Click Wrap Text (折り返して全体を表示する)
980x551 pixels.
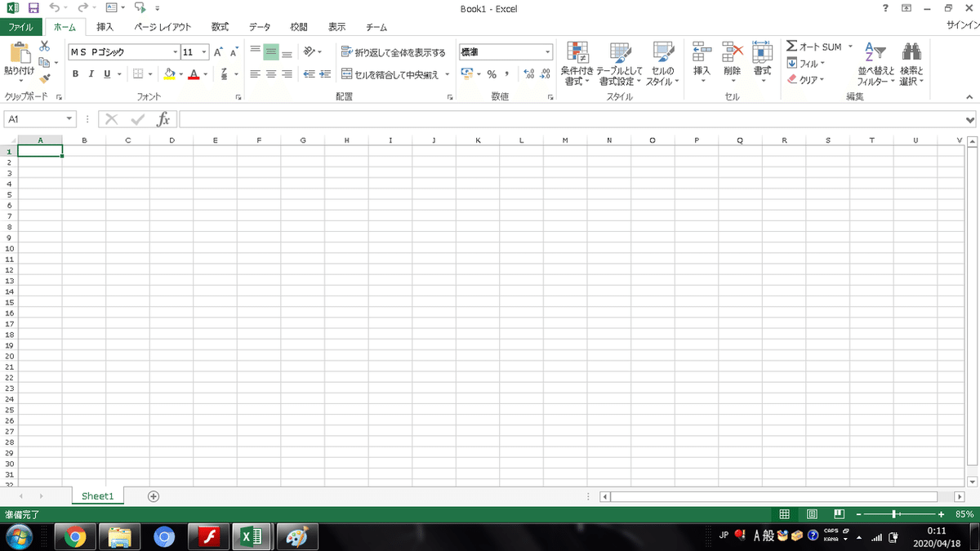pyautogui.click(x=393, y=52)
